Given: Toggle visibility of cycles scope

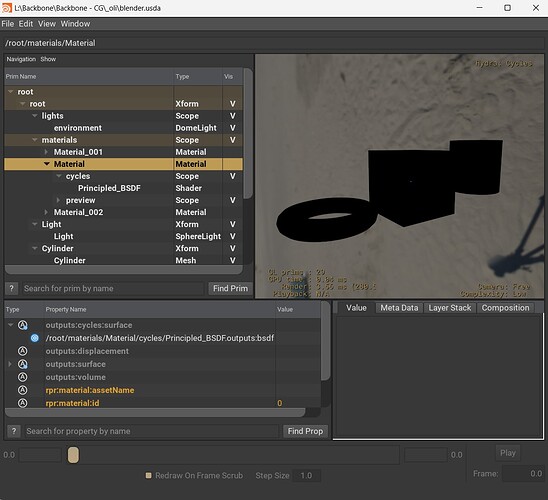Looking at the screenshot, I should coord(232,176).
